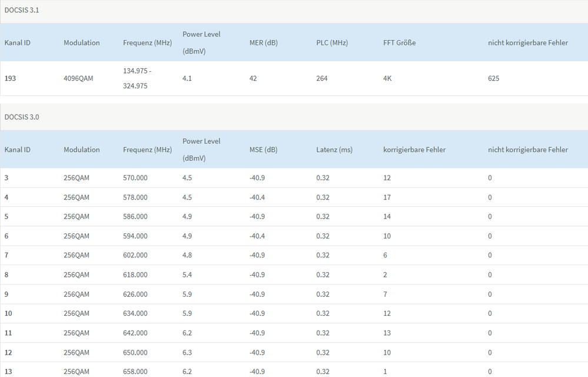Click PLC (MHz) column header
This screenshot has width=588, height=377.
pos(332,43)
